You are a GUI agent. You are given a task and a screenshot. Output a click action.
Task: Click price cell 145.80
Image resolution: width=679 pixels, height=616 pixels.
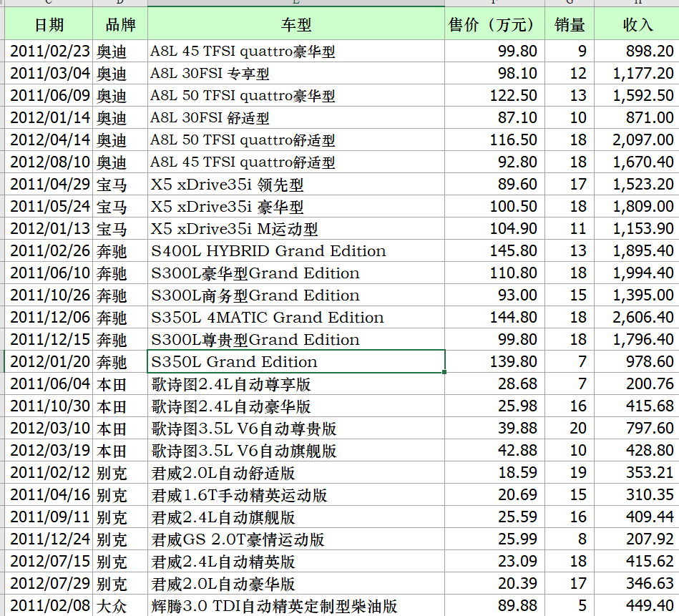pyautogui.click(x=494, y=250)
